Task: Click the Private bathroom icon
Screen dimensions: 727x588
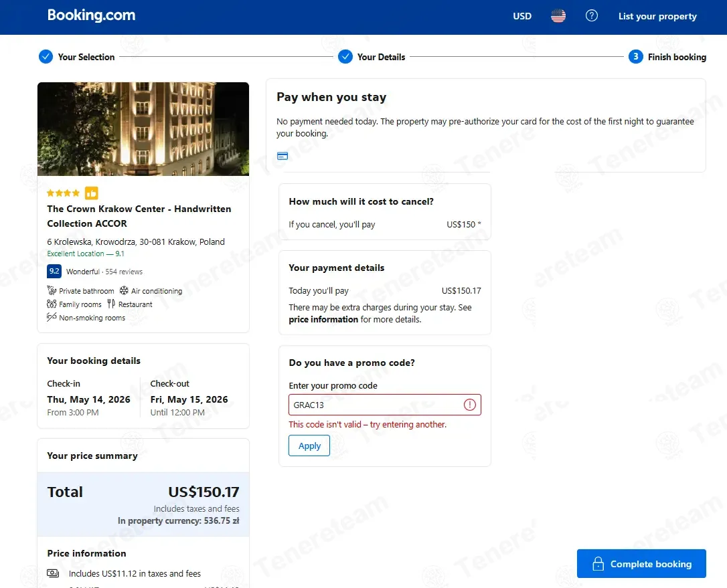Action: pos(52,290)
